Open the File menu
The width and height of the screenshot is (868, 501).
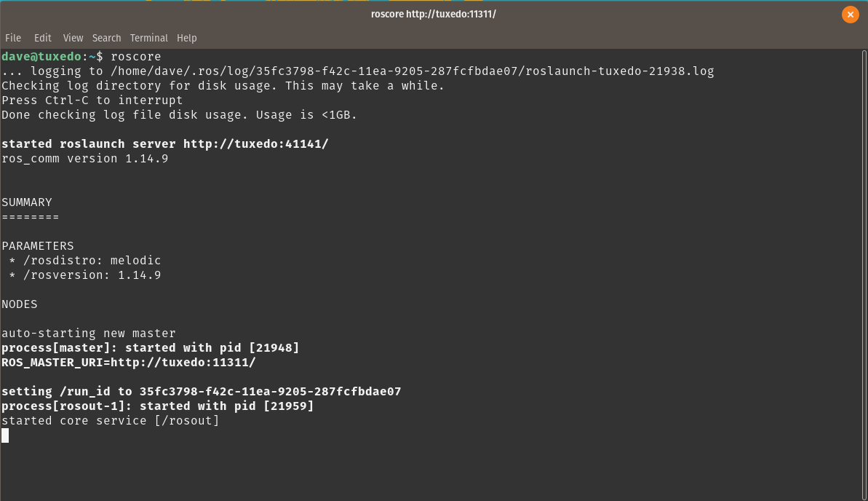[12, 38]
